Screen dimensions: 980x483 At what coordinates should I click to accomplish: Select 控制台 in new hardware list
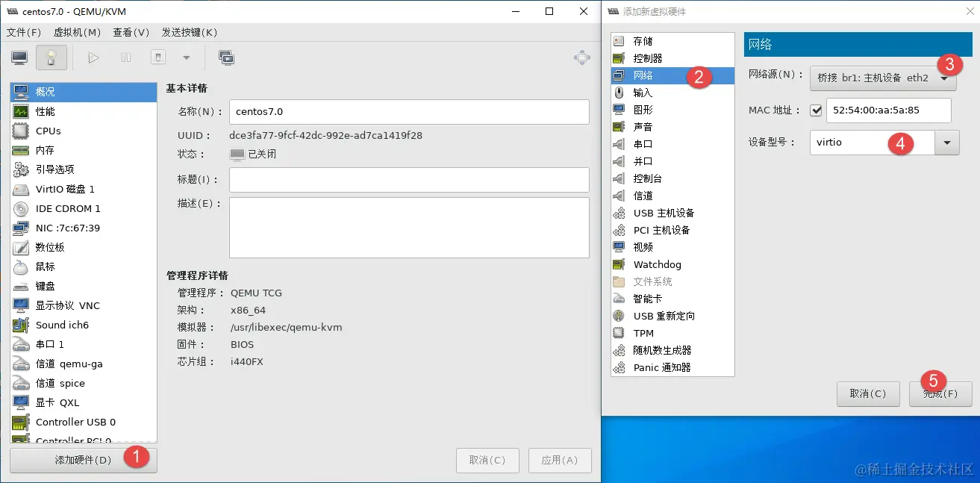click(x=672, y=178)
